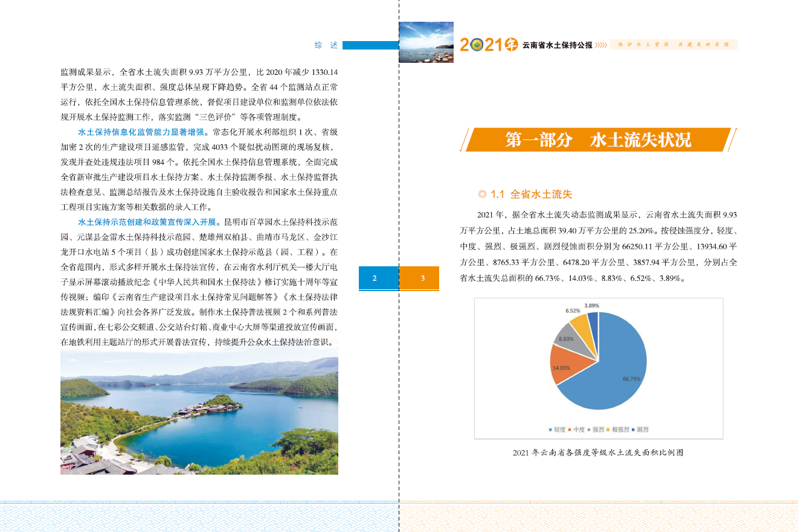The image size is (798, 532).
Task: Click the blue bar beside 综述 header
Action: [370, 45]
